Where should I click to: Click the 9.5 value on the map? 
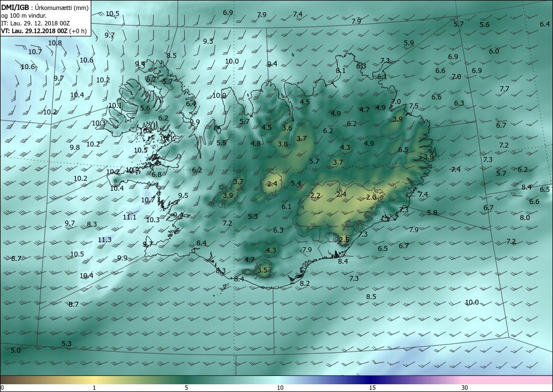tap(183, 196)
